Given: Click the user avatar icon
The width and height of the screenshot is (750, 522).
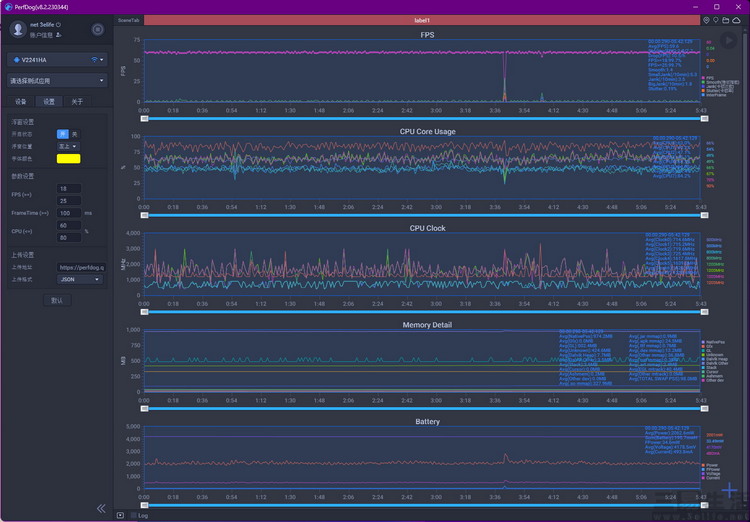Looking at the screenshot, I should (18, 29).
